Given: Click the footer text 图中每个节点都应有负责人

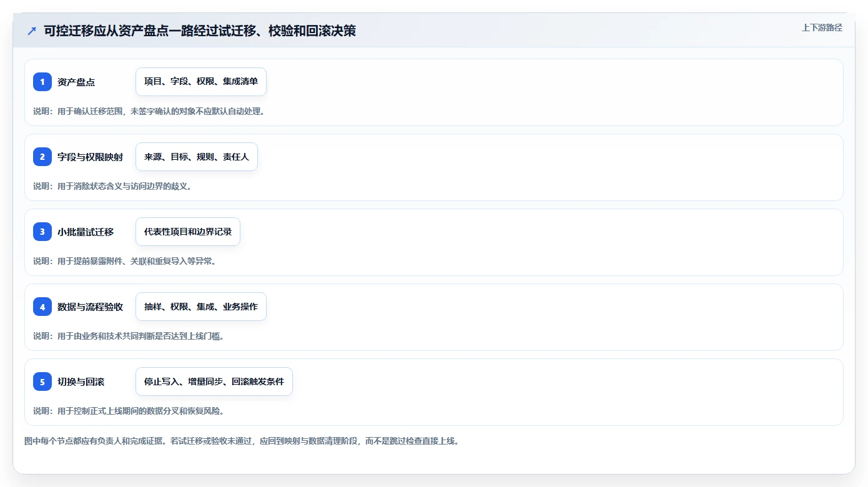Looking at the screenshot, I should click(x=242, y=441).
